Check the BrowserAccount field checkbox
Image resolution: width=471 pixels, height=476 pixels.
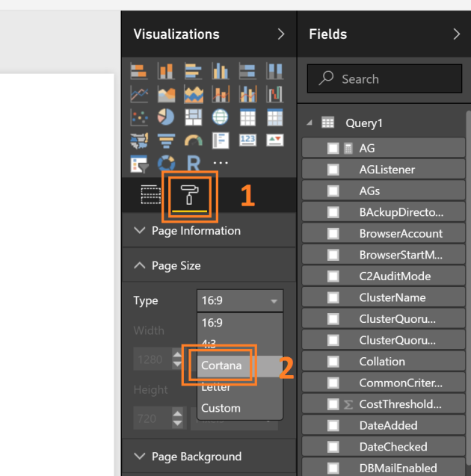333,234
